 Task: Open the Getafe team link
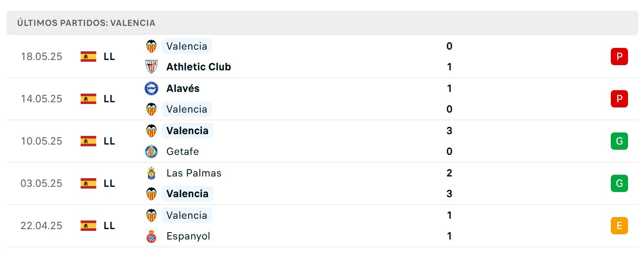coord(182,151)
